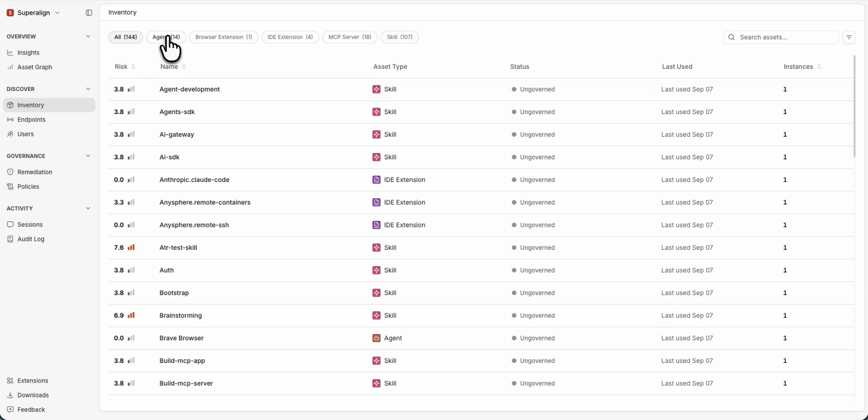Collapse the ACTIVITY section
Screen dimensions: 868x420
tap(88, 209)
